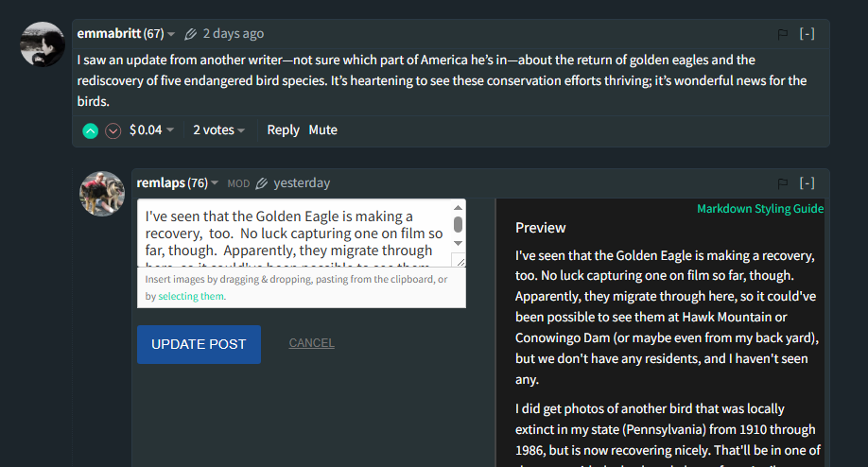Downvote emmabritt's comment
Image resolution: width=868 pixels, height=467 pixels.
click(113, 130)
